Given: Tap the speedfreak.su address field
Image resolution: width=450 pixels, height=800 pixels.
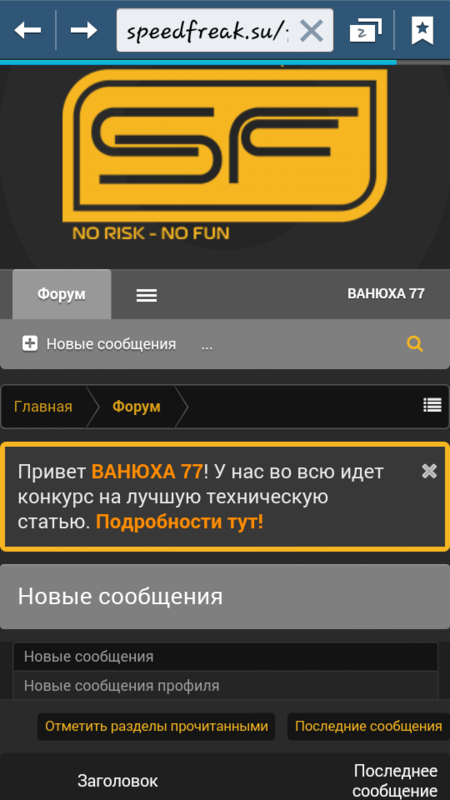Looking at the screenshot, I should [x=207, y=31].
